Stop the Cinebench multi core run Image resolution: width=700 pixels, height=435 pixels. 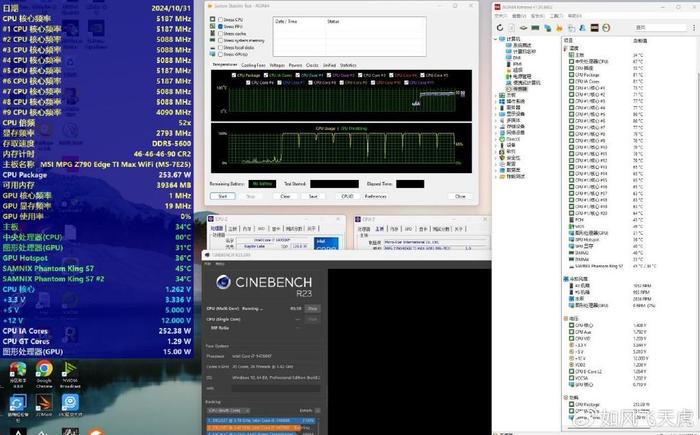pos(312,309)
